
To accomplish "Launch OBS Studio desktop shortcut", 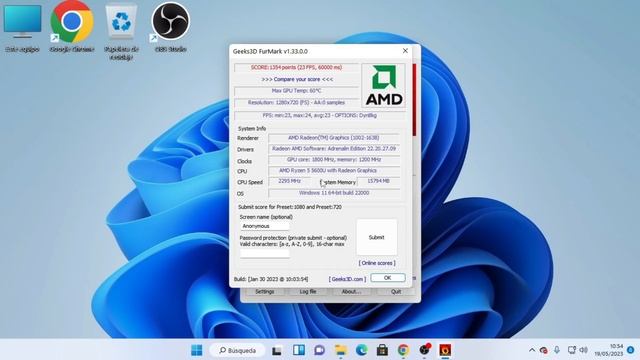I will (x=171, y=28).
